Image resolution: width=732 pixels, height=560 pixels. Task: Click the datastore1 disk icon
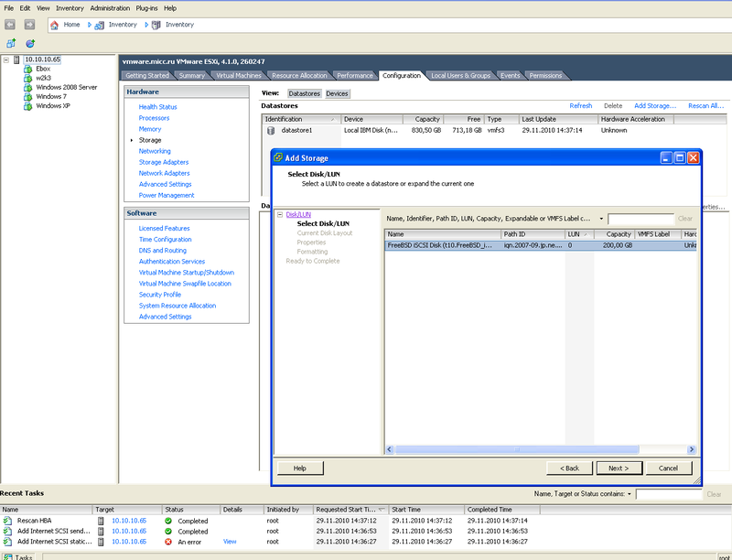(x=271, y=131)
